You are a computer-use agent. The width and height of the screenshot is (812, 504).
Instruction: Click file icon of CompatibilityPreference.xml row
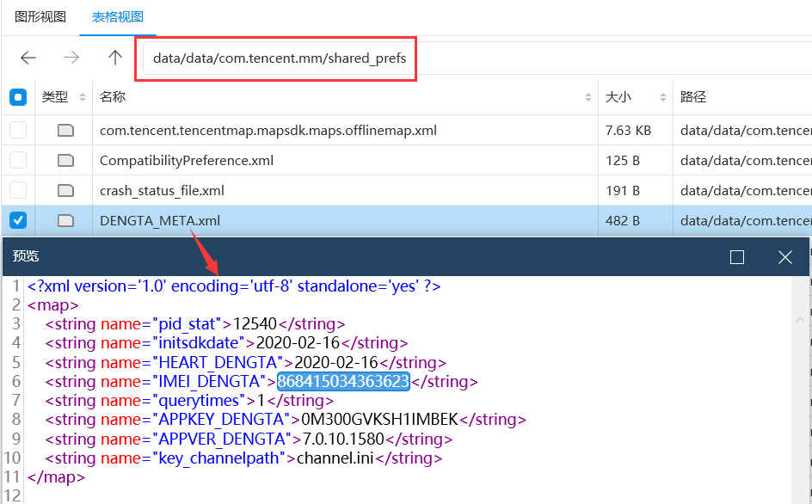[x=65, y=161]
